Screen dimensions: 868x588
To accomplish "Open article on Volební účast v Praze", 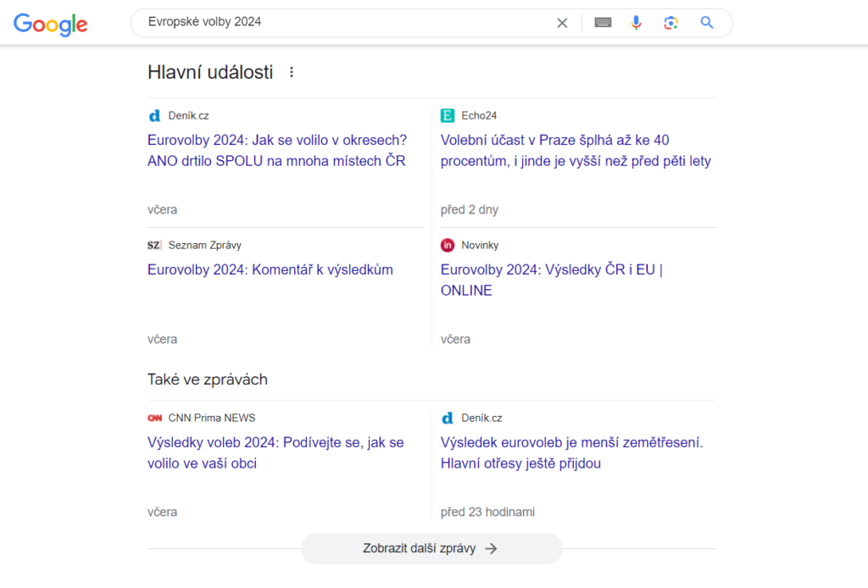I will 576,151.
